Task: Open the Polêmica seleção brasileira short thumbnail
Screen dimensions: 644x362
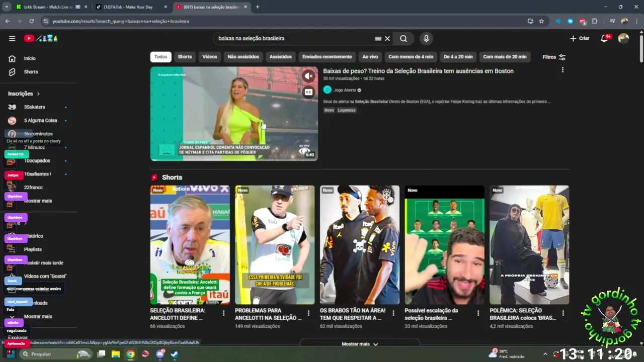Action: tap(529, 245)
